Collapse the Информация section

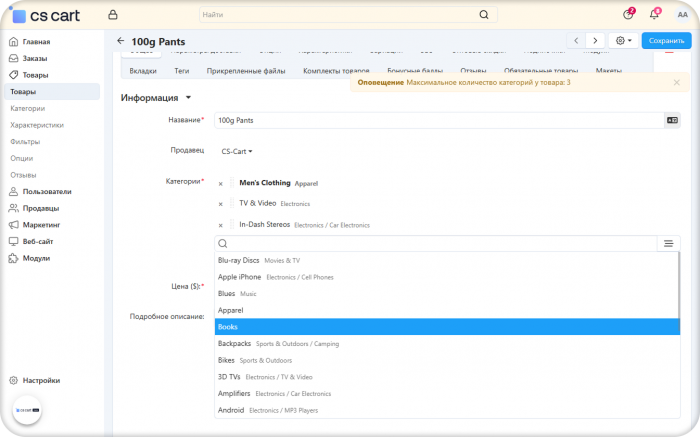155,98
